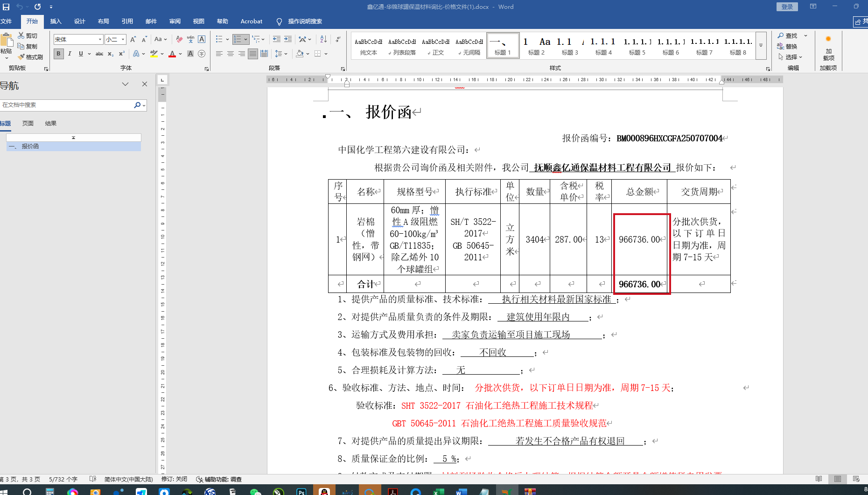Click the Redo/Repeat arrow icon
The width and height of the screenshot is (868, 495).
pos(37,7)
